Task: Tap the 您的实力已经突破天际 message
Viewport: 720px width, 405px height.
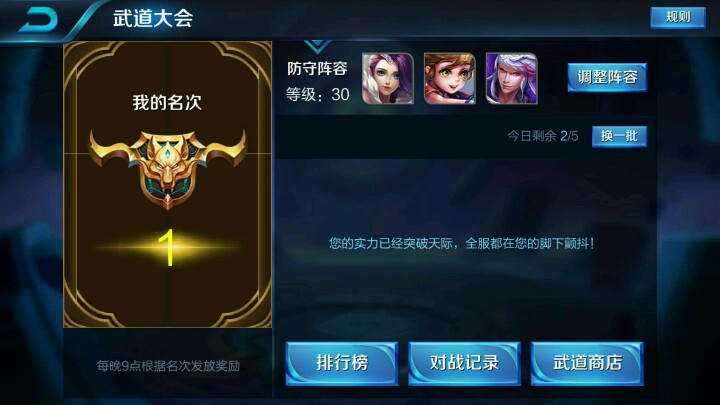Action: point(461,243)
